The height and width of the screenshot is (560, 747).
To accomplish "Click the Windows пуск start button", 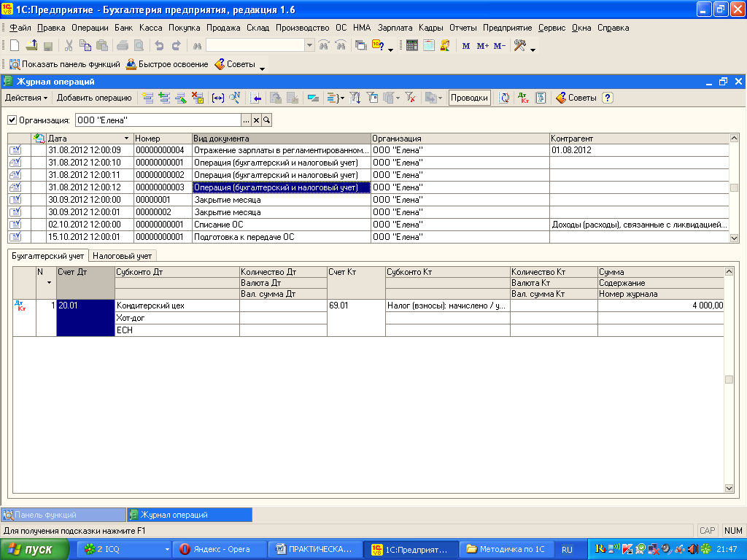I will 34,550.
